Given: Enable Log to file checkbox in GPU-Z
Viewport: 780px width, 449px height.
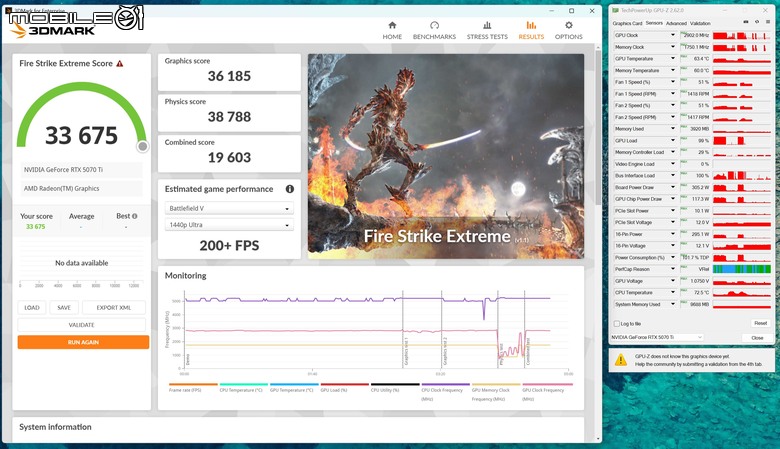Looking at the screenshot, I should click(617, 324).
